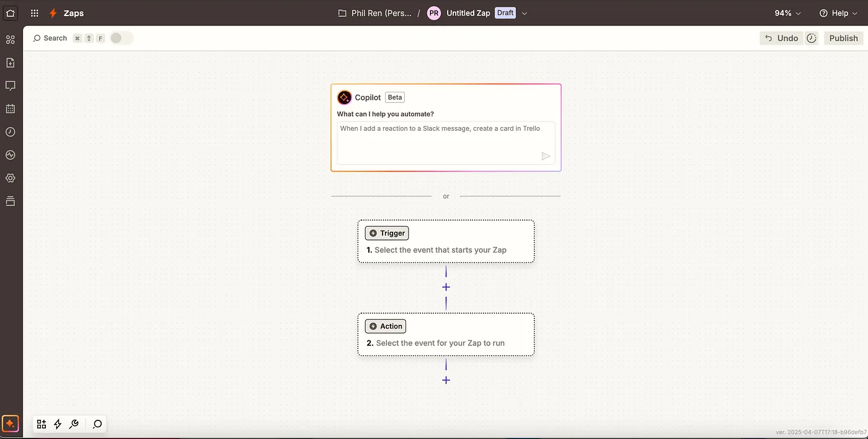Add step between Trigger and Action

pyautogui.click(x=446, y=287)
